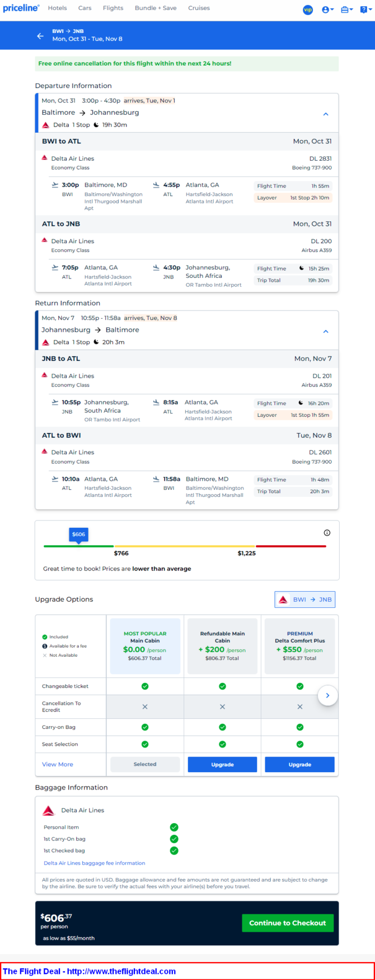Click flight number DL 200
This screenshot has width=375, height=980.
(321, 241)
